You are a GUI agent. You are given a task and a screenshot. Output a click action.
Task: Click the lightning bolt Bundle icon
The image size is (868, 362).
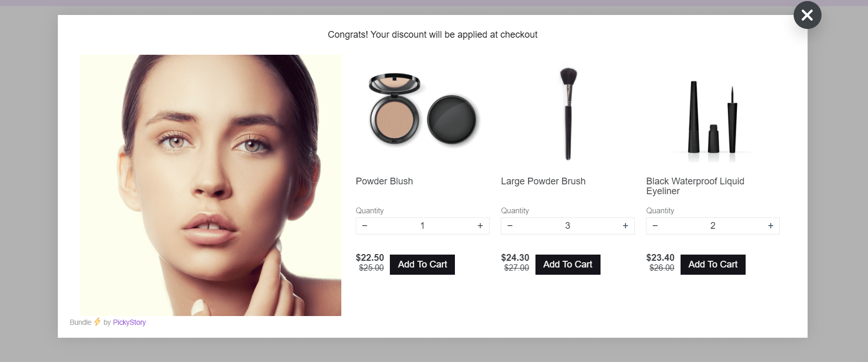(x=97, y=322)
